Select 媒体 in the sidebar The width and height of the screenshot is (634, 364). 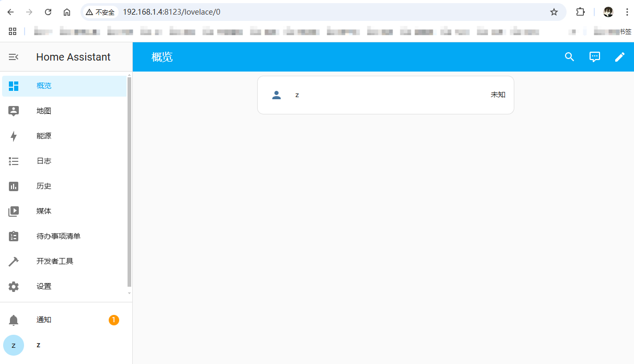coord(44,211)
